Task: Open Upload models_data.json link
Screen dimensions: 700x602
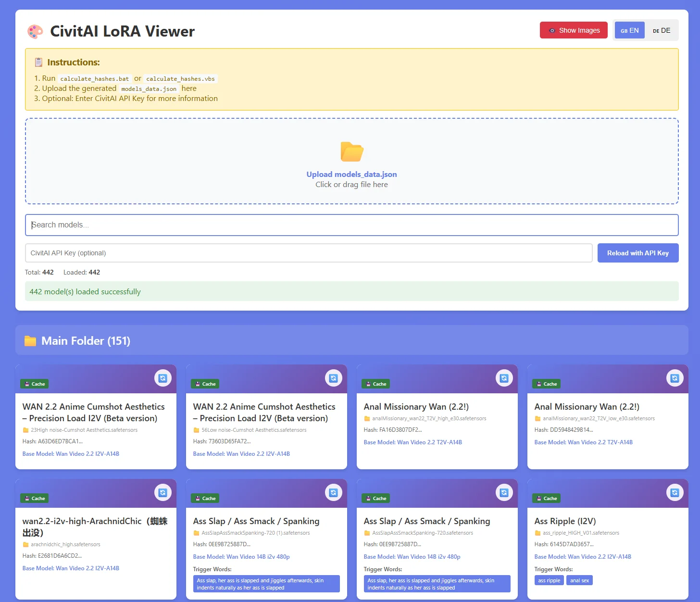Action: (x=352, y=175)
